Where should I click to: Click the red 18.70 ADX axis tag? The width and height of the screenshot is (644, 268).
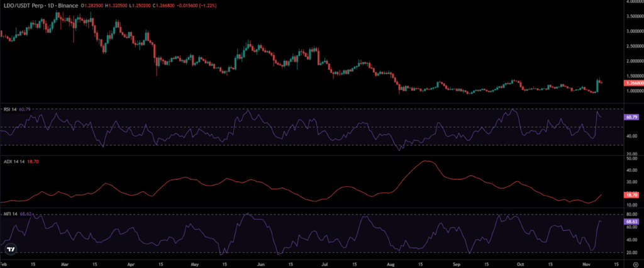(x=631, y=195)
